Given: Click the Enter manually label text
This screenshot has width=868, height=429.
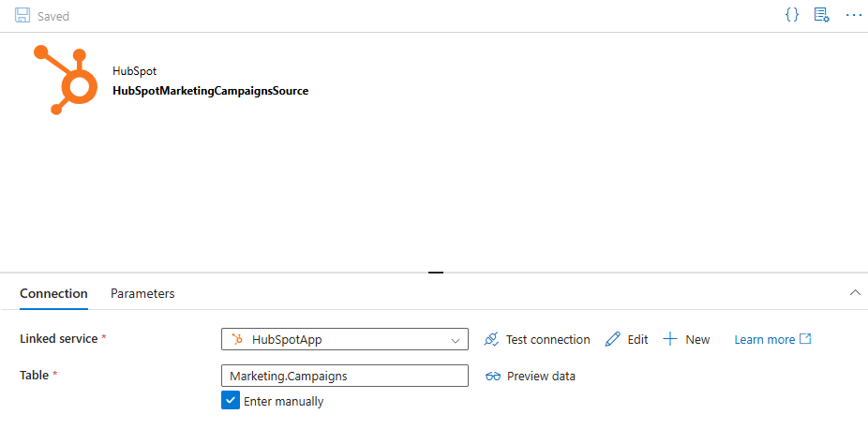Looking at the screenshot, I should [x=283, y=401].
